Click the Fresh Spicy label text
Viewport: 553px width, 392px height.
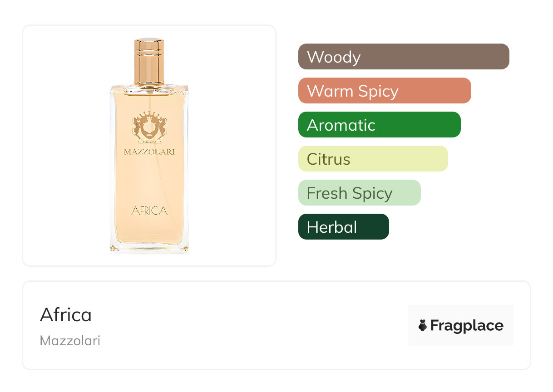point(349,193)
